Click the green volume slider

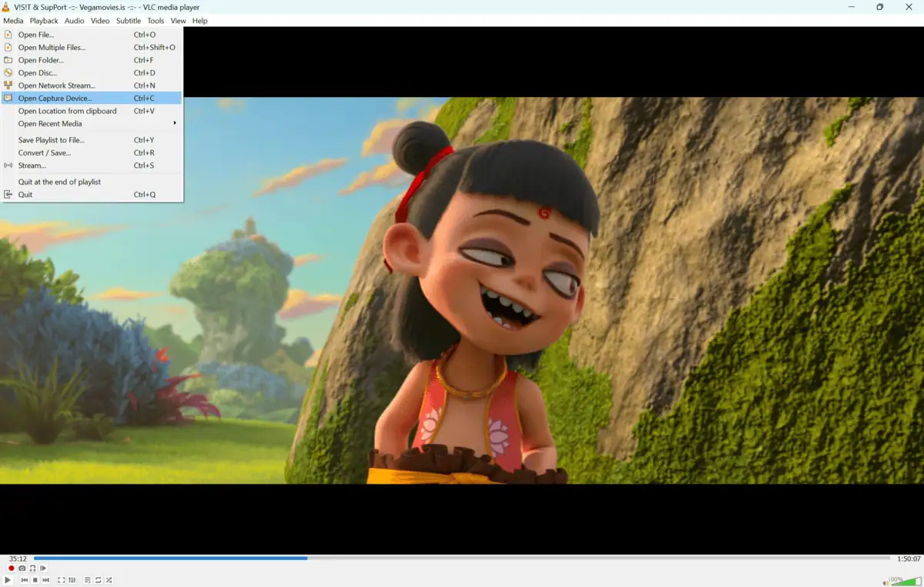click(906, 581)
